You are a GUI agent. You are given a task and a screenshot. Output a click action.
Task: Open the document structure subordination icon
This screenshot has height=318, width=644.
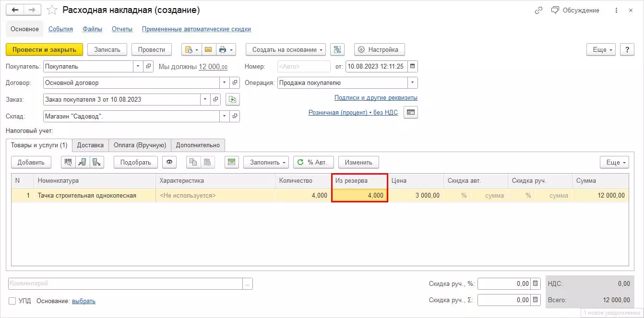338,49
